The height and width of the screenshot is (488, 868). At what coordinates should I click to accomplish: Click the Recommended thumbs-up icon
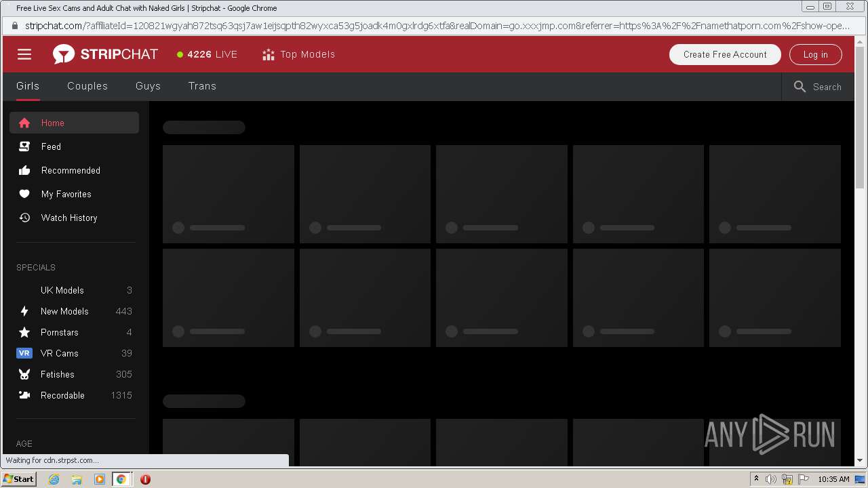pos(24,170)
